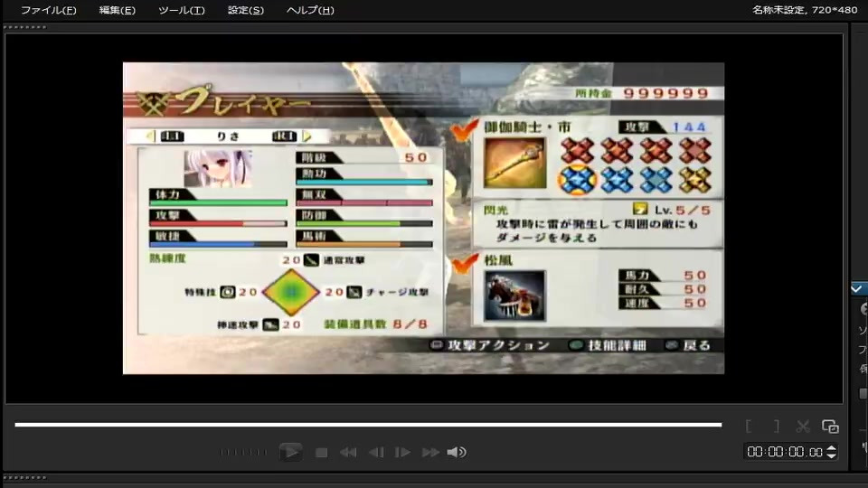868x488 pixels.
Task: Click the dotted panel grip below the playback controls
Action: [x=25, y=477]
